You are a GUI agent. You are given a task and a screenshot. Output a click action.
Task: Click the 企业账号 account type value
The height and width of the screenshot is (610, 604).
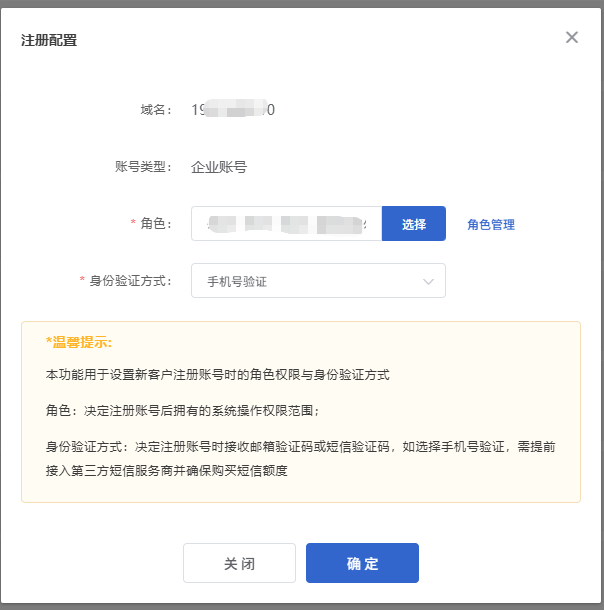219,167
